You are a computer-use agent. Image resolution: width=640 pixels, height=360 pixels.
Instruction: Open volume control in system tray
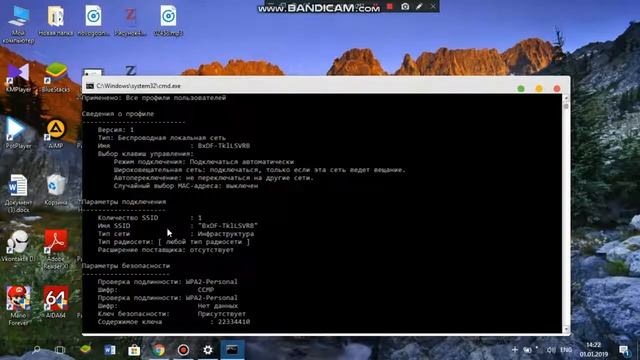pyautogui.click(x=551, y=350)
